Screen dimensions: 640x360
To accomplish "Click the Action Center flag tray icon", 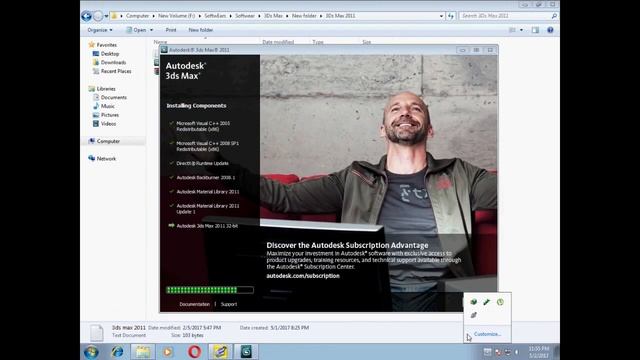I will click(498, 351).
